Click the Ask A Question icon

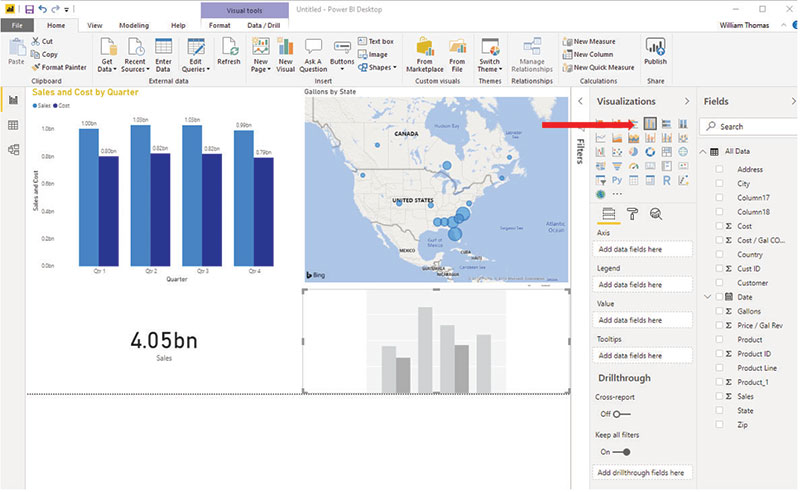(313, 51)
